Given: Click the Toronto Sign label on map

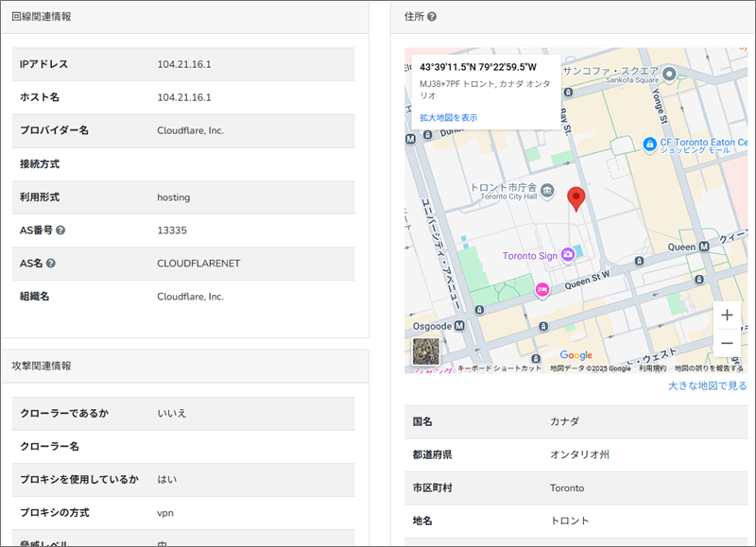Looking at the screenshot, I should (530, 256).
